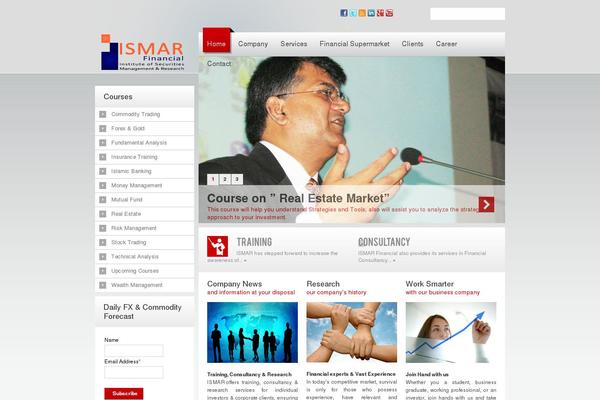Open the Twitter social icon

pos(353,13)
